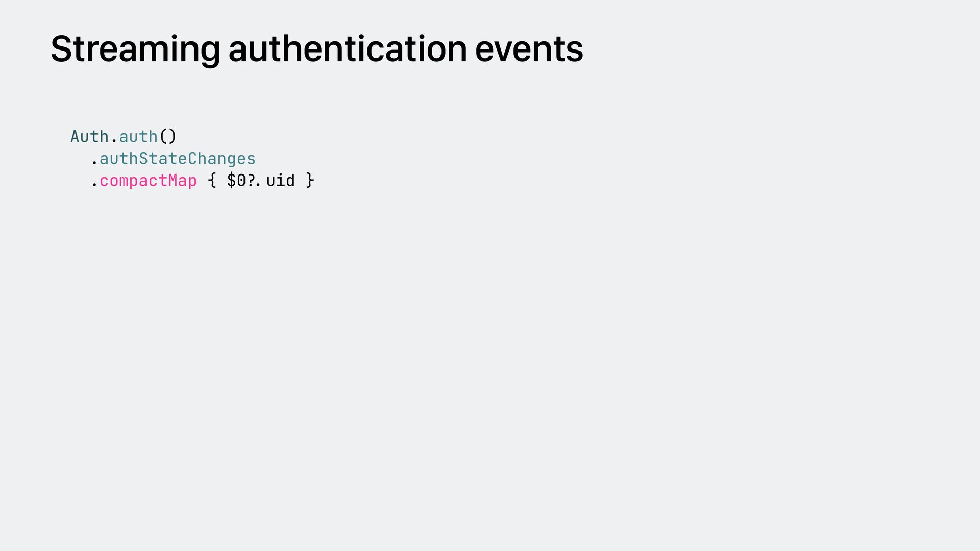Click the closing curly brace
The width and height of the screenshot is (980, 551).
(310, 181)
